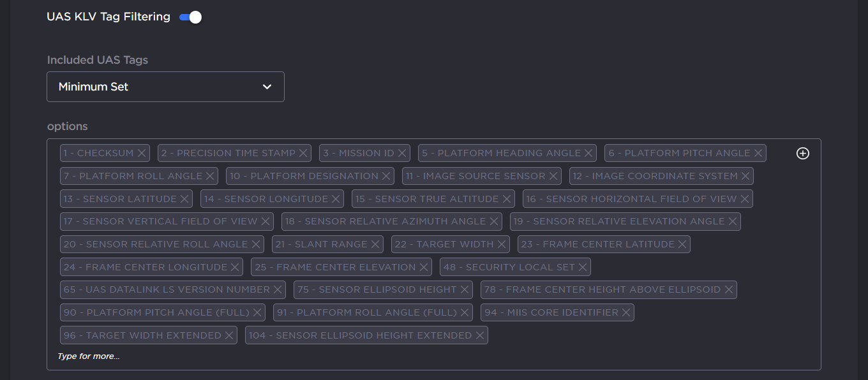The image size is (868, 380).
Task: Open the Included UAS Tags dropdown
Action: (x=165, y=86)
